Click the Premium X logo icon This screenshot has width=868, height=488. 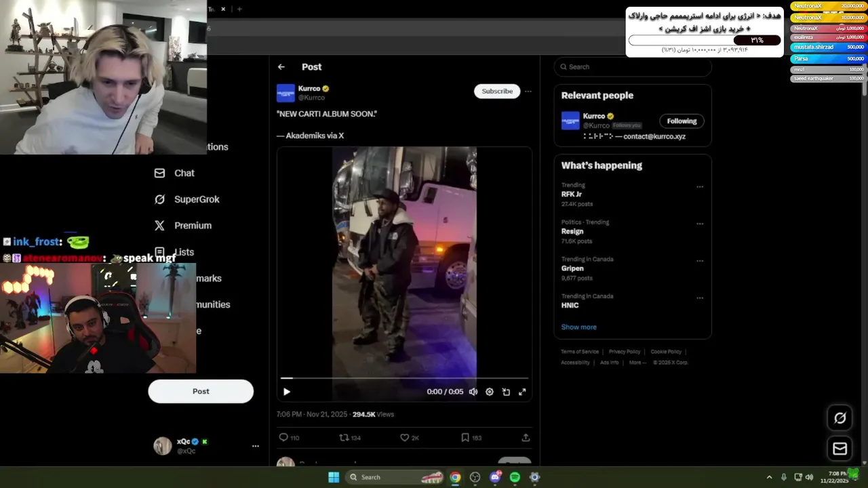159,226
